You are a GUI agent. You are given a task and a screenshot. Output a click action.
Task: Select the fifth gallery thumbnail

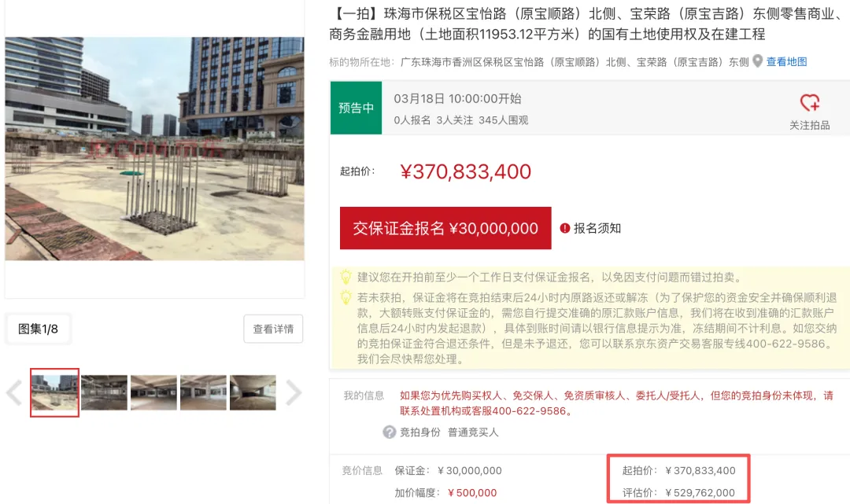tap(253, 392)
